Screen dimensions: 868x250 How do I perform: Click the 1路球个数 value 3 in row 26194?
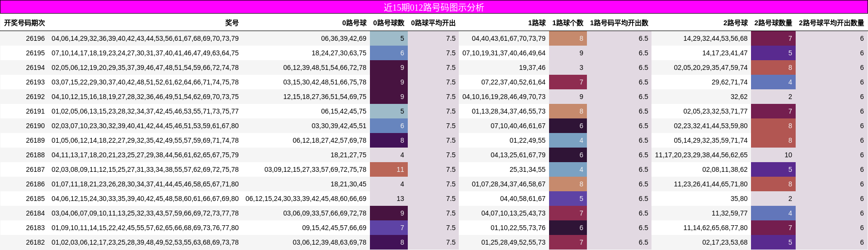tap(581, 67)
